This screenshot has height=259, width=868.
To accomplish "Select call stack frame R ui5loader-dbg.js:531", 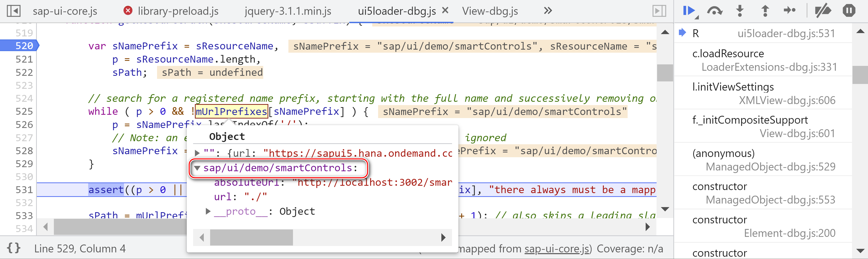I will point(763,33).
